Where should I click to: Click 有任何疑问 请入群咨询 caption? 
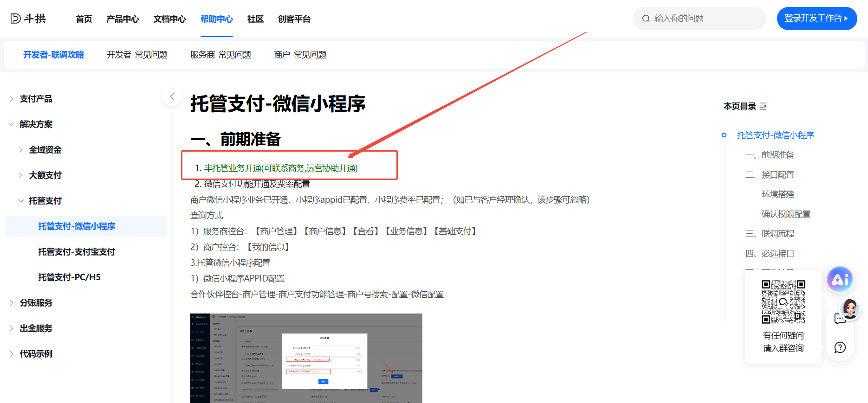[783, 342]
